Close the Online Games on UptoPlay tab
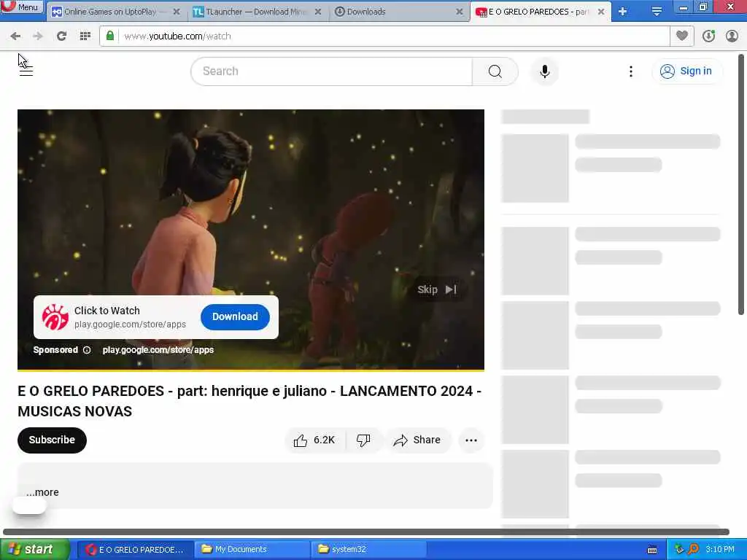Viewport: 747px width, 560px height. point(177,12)
